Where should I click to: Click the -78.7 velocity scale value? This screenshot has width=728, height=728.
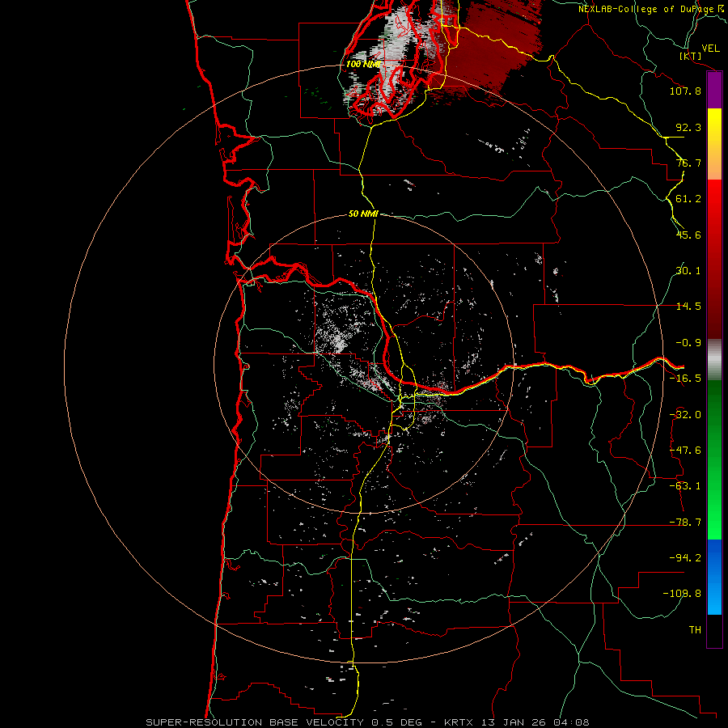[x=685, y=523]
